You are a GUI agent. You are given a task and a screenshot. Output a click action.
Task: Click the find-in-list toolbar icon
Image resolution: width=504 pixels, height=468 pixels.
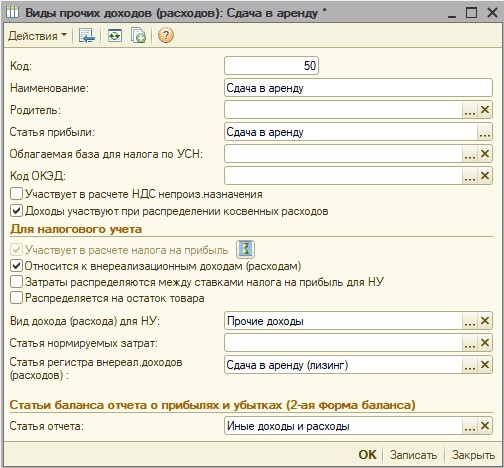tap(87, 35)
